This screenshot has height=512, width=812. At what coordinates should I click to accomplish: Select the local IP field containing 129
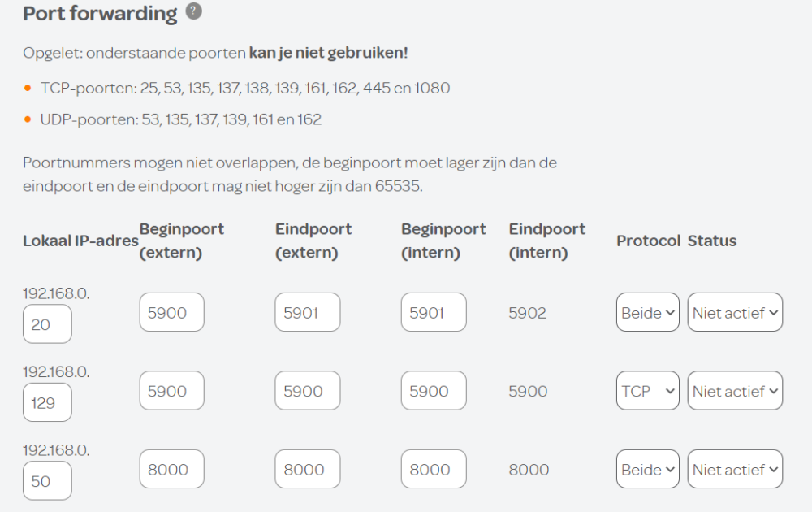point(47,402)
